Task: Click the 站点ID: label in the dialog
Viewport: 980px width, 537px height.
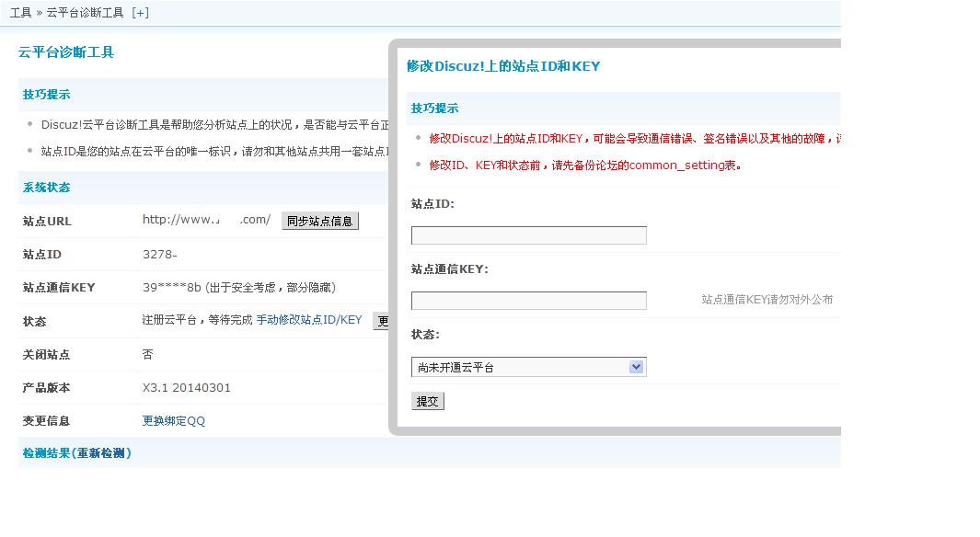Action: (432, 203)
